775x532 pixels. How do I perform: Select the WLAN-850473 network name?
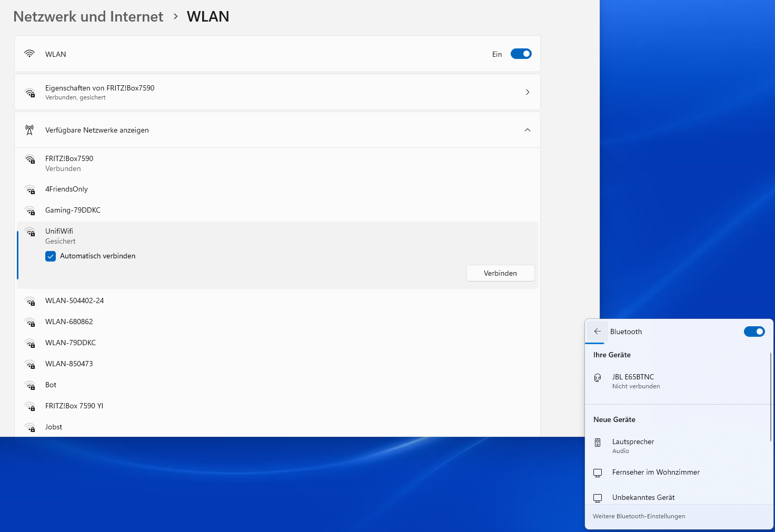click(69, 364)
